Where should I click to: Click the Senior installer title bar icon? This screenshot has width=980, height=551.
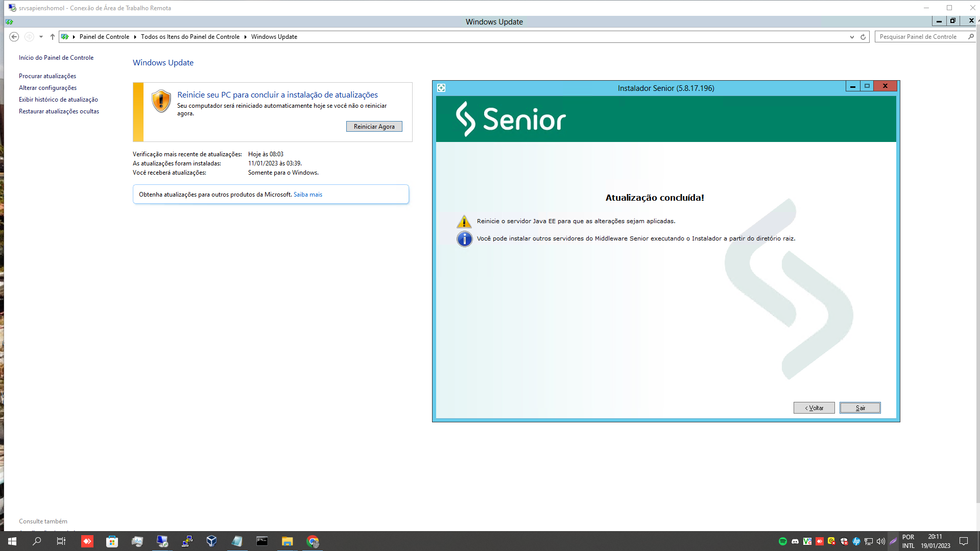point(441,88)
